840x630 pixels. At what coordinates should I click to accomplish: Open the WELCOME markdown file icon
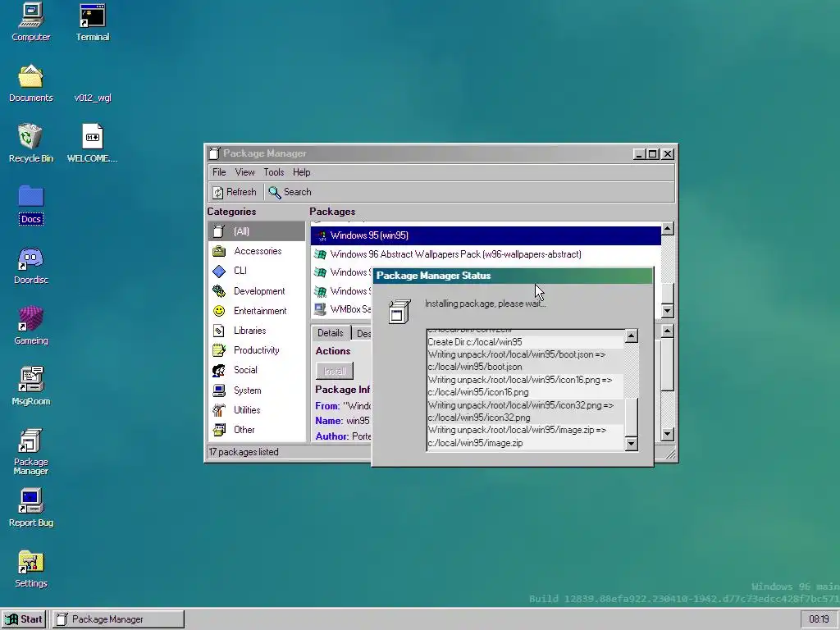tap(92, 144)
